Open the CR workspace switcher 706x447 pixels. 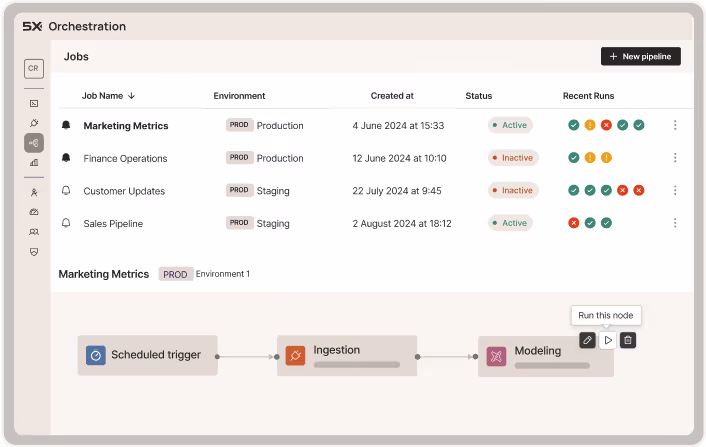[34, 68]
